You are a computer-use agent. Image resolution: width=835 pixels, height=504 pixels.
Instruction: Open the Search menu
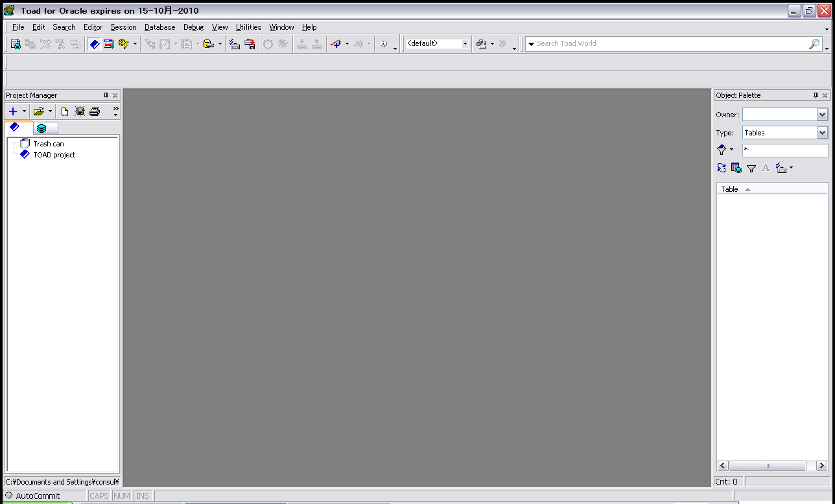coord(64,27)
